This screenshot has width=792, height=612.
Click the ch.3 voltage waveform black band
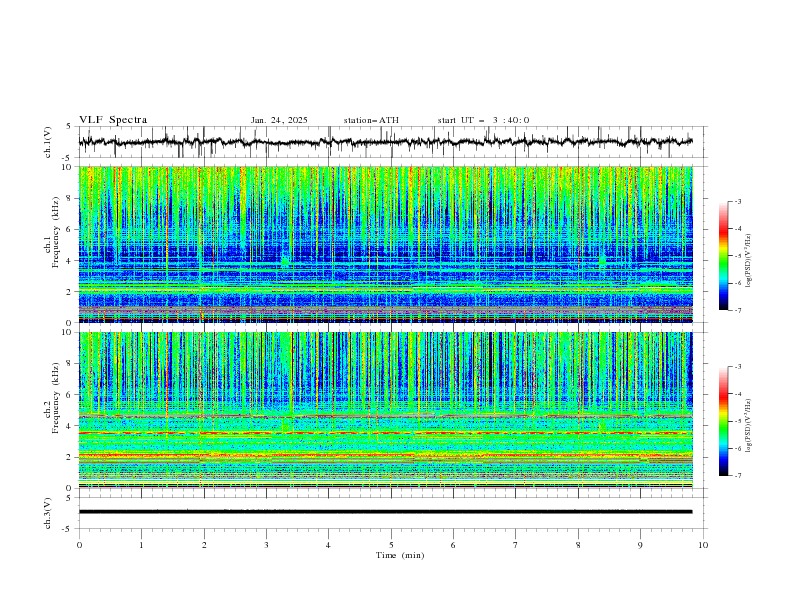click(385, 512)
